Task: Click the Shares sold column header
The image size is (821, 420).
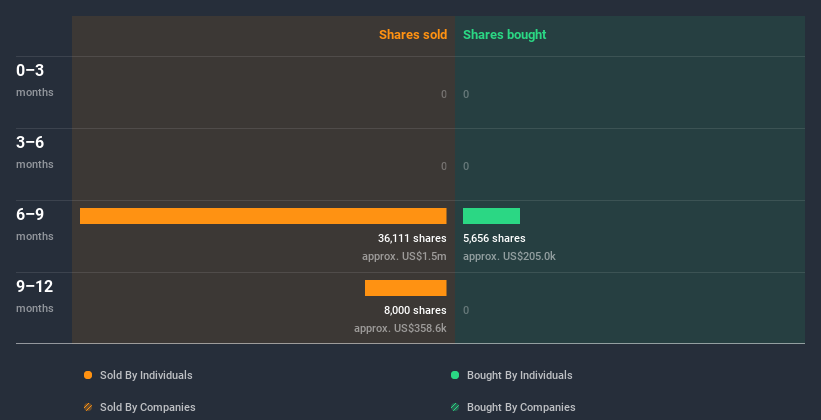Action: point(413,35)
